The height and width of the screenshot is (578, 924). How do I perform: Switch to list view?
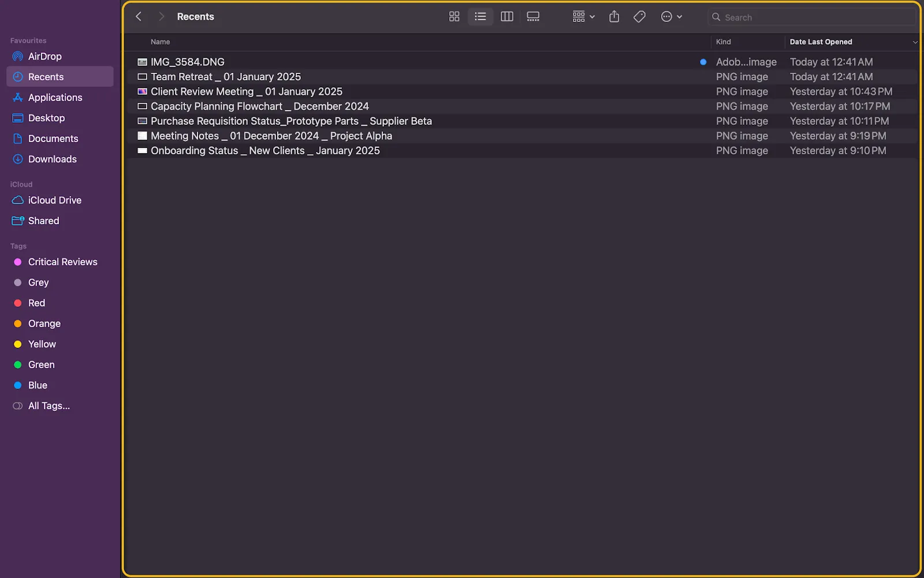(x=480, y=17)
